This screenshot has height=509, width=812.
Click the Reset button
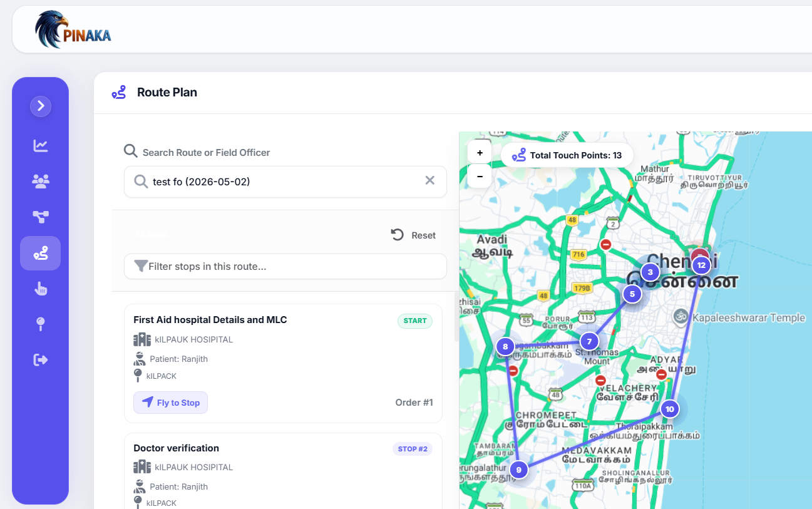click(x=414, y=235)
